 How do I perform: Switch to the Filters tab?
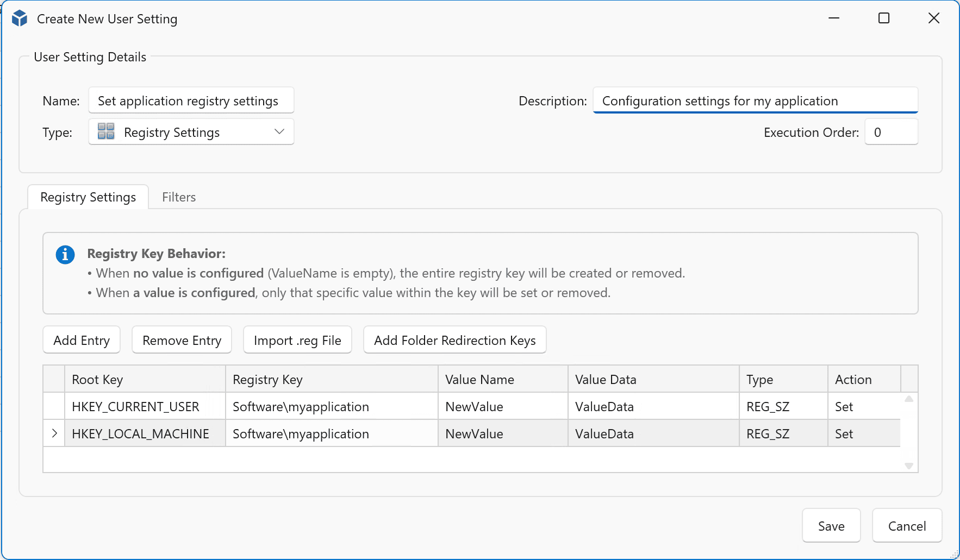pos(179,197)
